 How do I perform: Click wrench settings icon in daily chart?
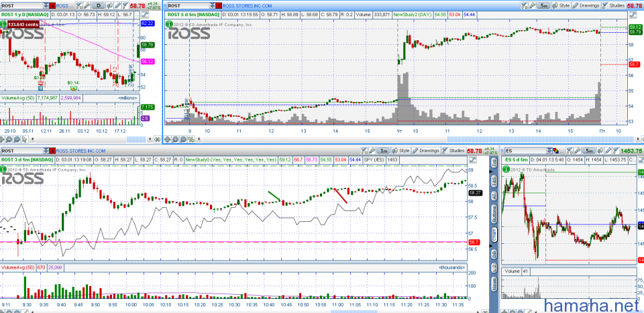pos(87,6)
